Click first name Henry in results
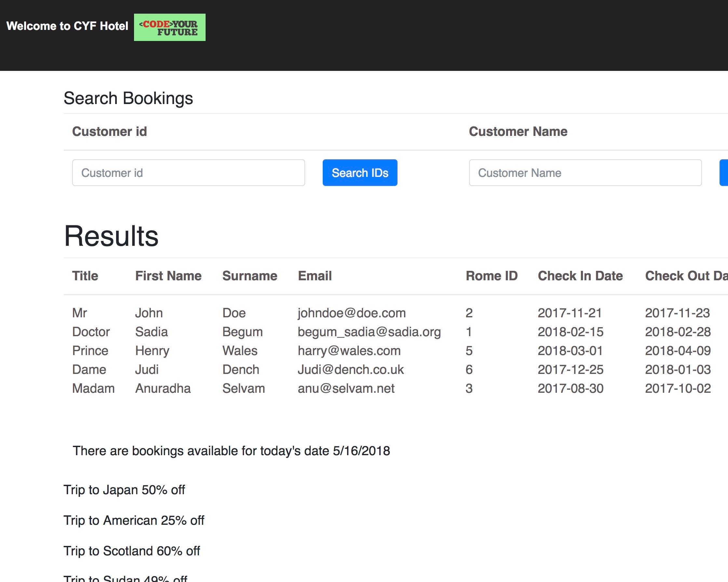The width and height of the screenshot is (728, 582). [152, 351]
